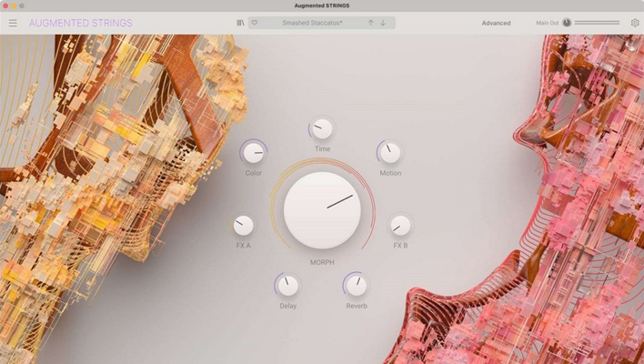Click the Reverb knob
Screen dimensions: 644x364
357,286
